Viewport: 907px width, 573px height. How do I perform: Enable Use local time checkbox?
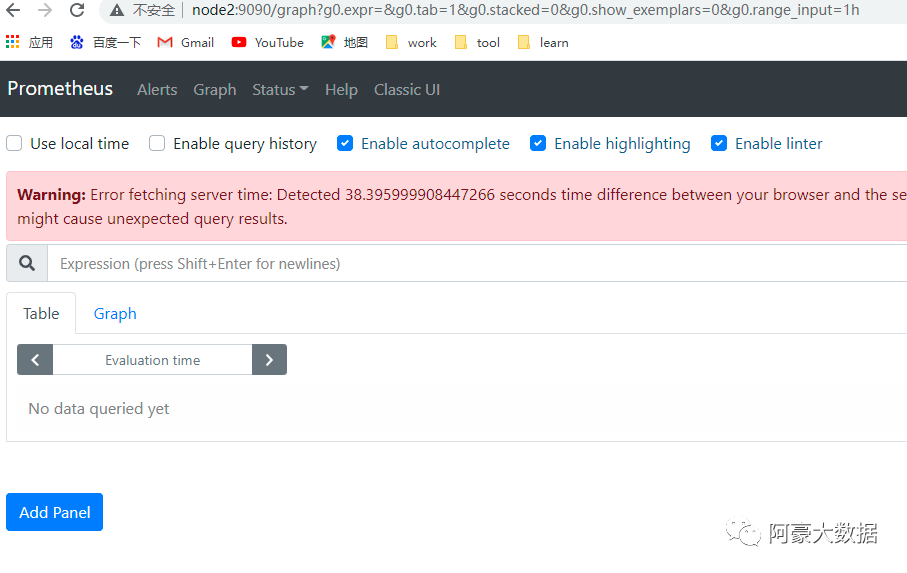14,143
